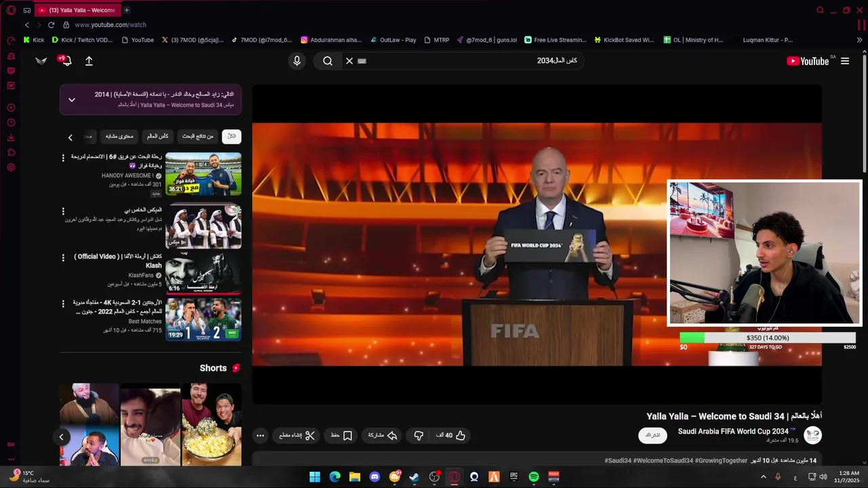Save the video with bookmark حفظ button

pos(342,436)
